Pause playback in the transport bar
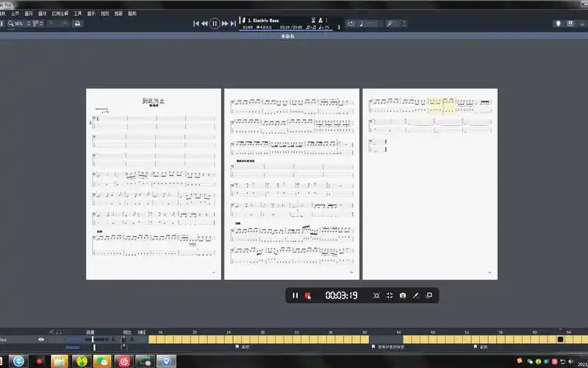588x368 pixels. pos(215,24)
